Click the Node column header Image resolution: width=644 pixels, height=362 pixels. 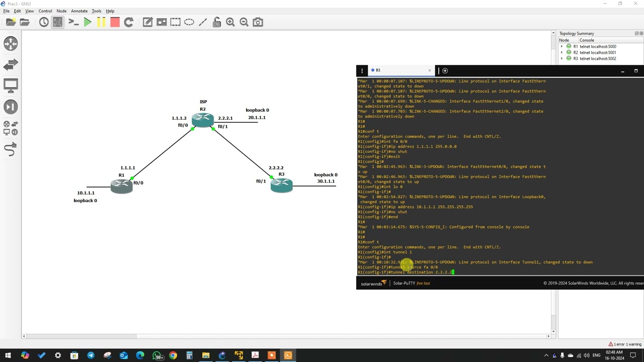pyautogui.click(x=568, y=40)
